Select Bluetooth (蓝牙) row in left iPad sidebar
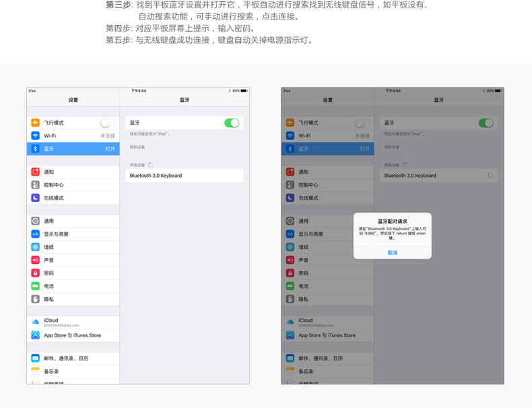Viewport: 532px width, 408px height. pos(73,149)
